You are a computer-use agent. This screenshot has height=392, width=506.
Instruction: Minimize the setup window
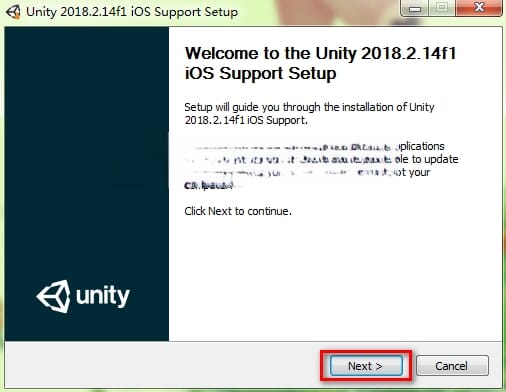pos(414,8)
